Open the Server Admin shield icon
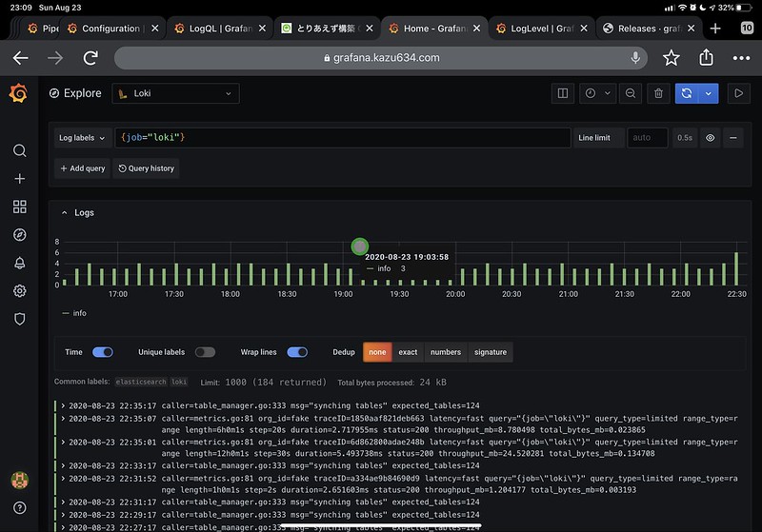The image size is (762, 532). click(19, 319)
